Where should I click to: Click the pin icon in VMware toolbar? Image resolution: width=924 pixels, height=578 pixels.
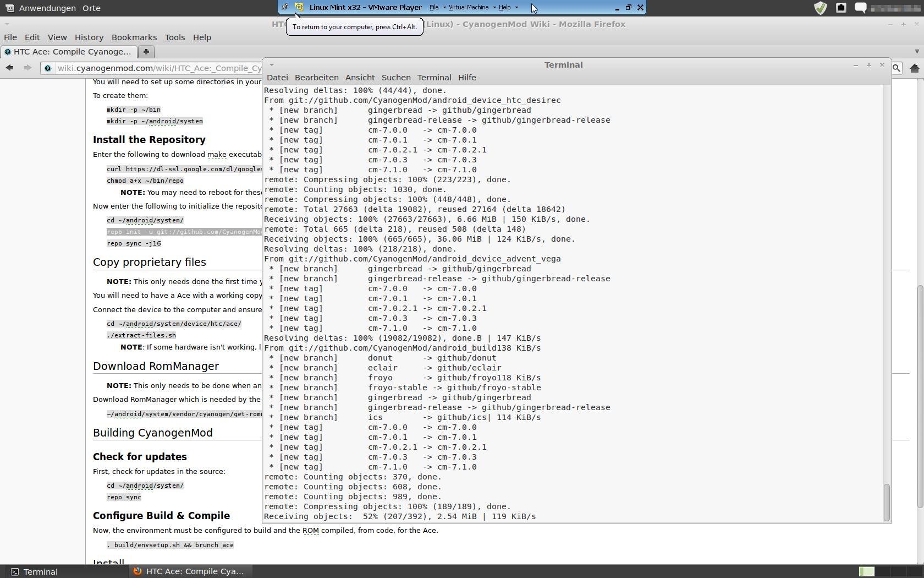coord(285,7)
